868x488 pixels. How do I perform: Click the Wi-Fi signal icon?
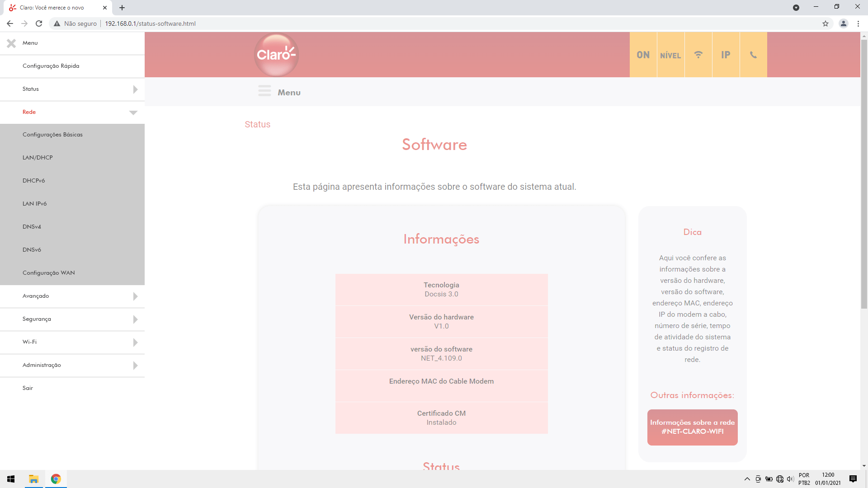pyautogui.click(x=698, y=55)
